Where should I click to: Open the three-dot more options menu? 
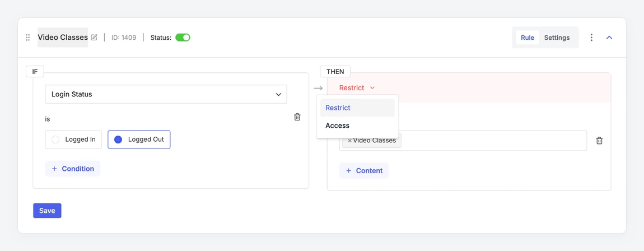(591, 38)
